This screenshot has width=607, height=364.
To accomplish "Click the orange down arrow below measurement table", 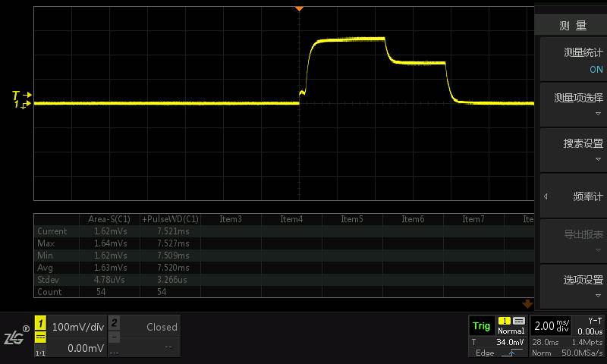I will point(527,303).
